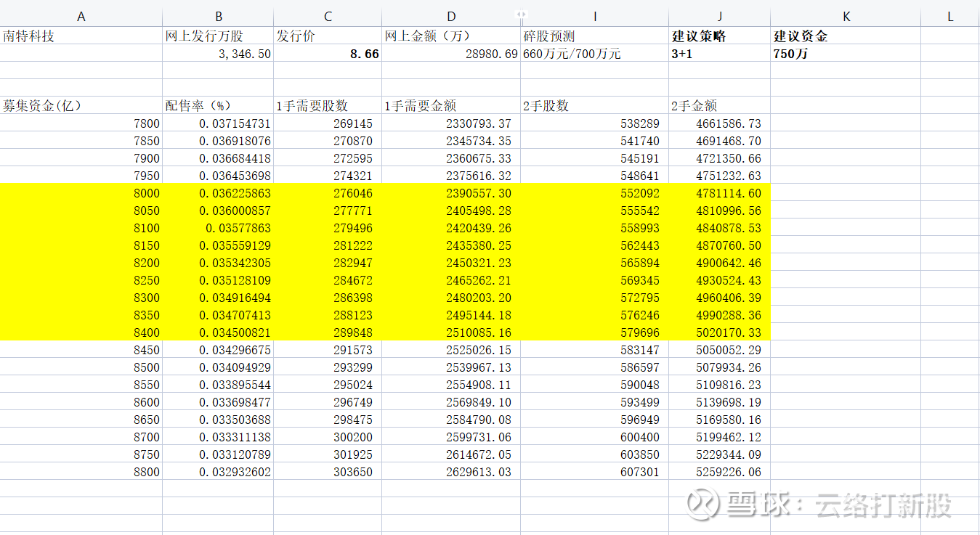Select the 2手金额 label cell
Screen dimensions: 980x535
pos(720,105)
